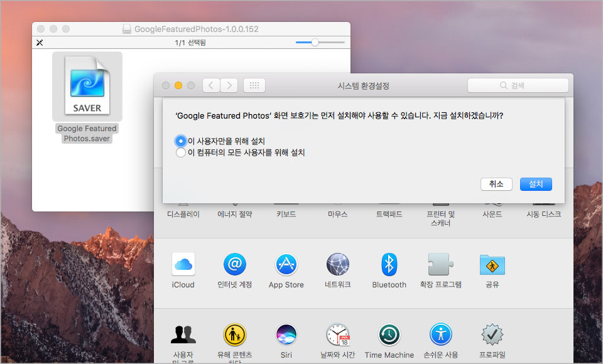Click the 프린터 및 스캐너 label
Image resolution: width=603 pixels, height=364 pixels.
[x=441, y=218]
